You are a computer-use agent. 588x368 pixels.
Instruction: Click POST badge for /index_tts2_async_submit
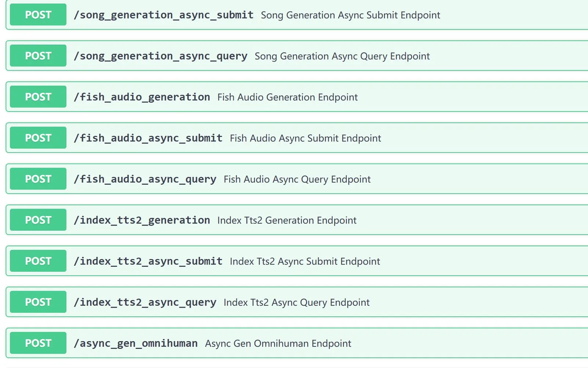click(x=38, y=261)
